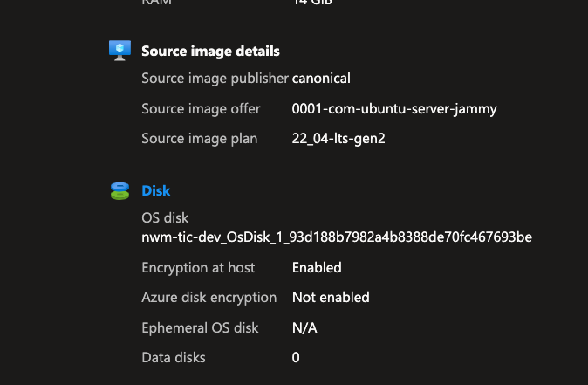Open the Disk section link
588x385 pixels.
click(156, 190)
